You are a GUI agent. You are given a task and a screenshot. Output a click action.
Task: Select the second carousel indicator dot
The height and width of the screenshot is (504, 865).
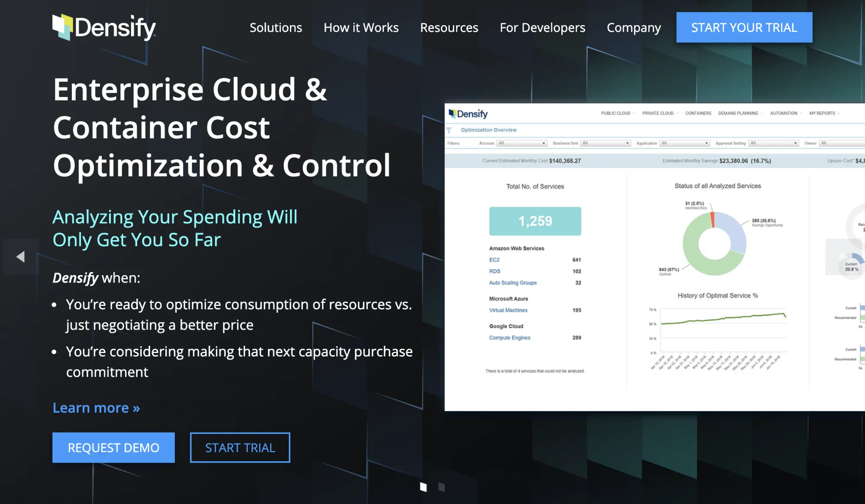(441, 487)
